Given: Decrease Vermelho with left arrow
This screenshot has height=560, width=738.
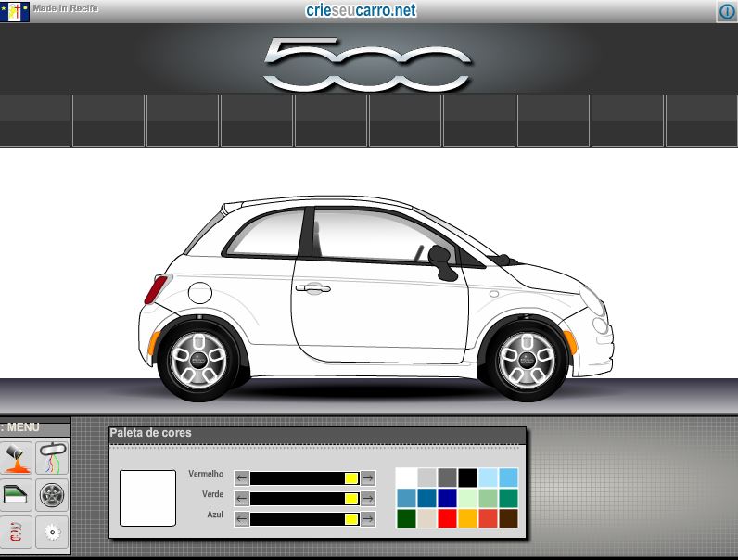Looking at the screenshot, I should [241, 478].
